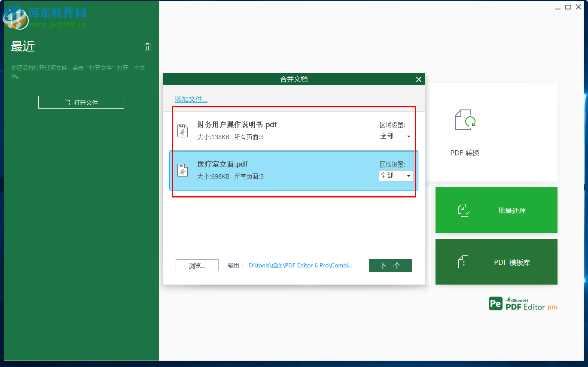Click the 批量处理 icon
The height and width of the screenshot is (367, 588).
pyautogui.click(x=463, y=210)
